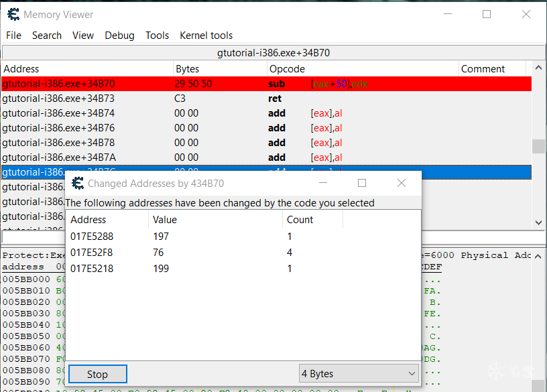Maximize the Changed Addresses window
This screenshot has width=547, height=392.
click(362, 183)
